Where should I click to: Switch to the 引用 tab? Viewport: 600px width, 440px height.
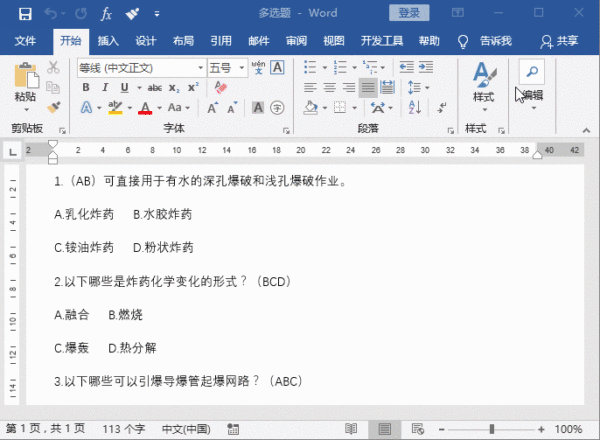(x=221, y=41)
